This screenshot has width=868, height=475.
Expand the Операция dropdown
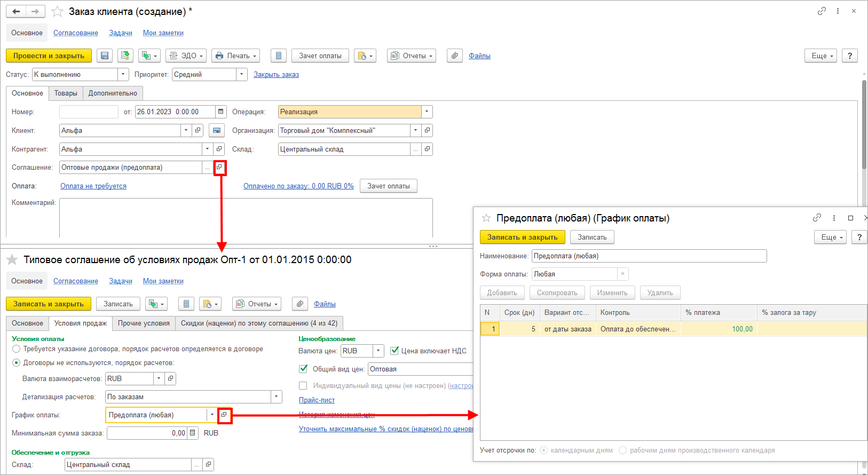tap(427, 112)
